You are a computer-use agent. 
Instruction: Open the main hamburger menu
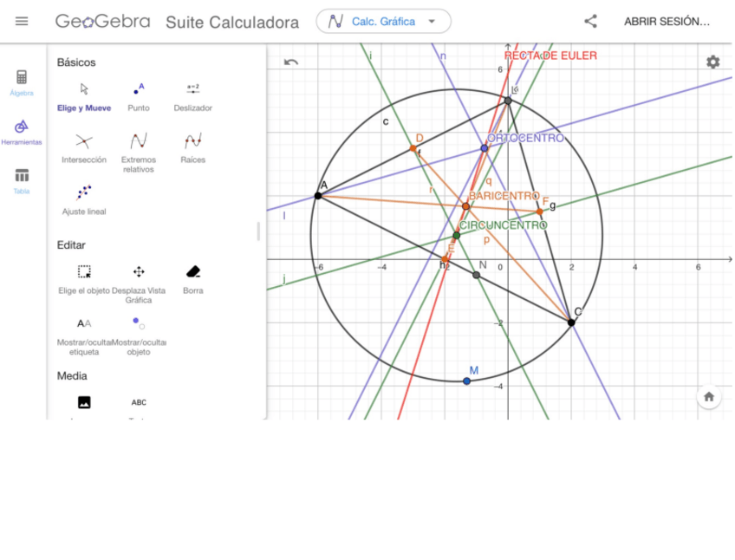[x=22, y=21]
